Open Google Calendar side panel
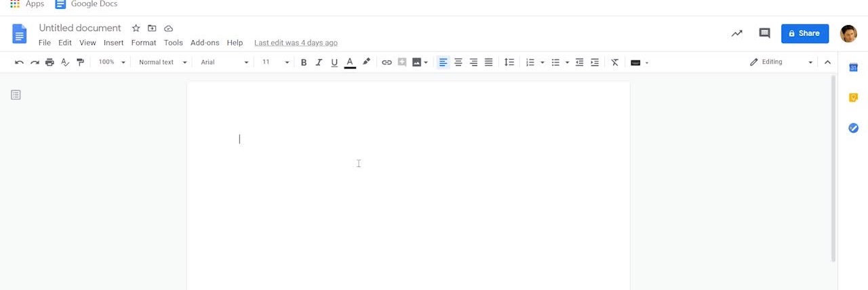 (854, 67)
